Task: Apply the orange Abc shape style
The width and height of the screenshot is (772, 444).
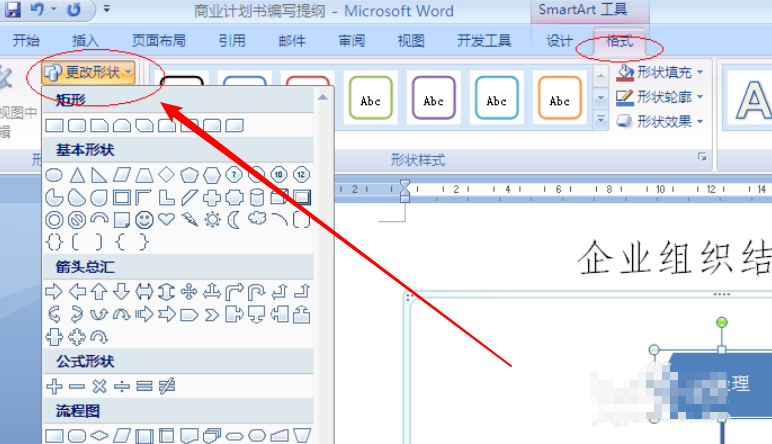Action: tap(560, 97)
